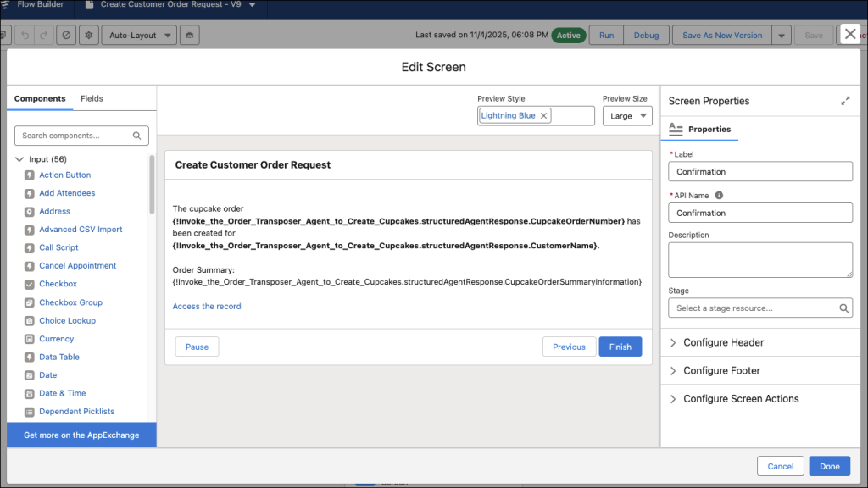Remove the Lightning Blue preview style
This screenshot has height=488, width=868.
click(x=544, y=116)
